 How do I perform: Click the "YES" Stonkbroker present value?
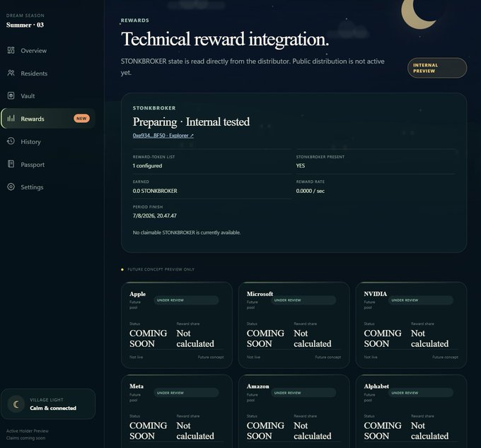301,166
